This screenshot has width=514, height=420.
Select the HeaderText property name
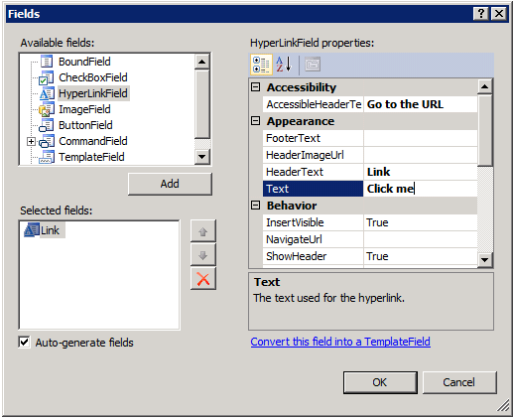(313, 172)
